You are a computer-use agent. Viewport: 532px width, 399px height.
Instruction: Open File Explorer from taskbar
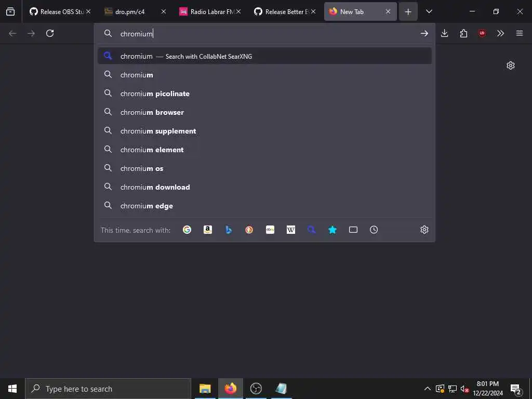point(205,389)
